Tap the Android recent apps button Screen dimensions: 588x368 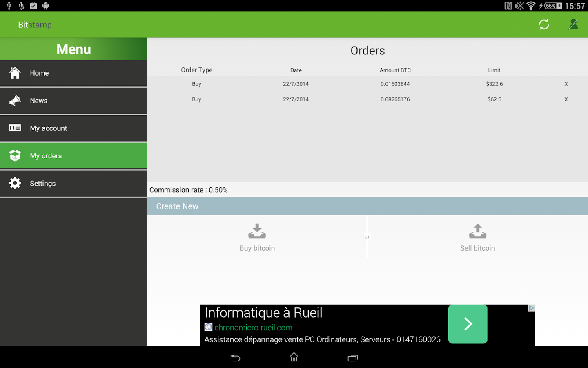353,358
